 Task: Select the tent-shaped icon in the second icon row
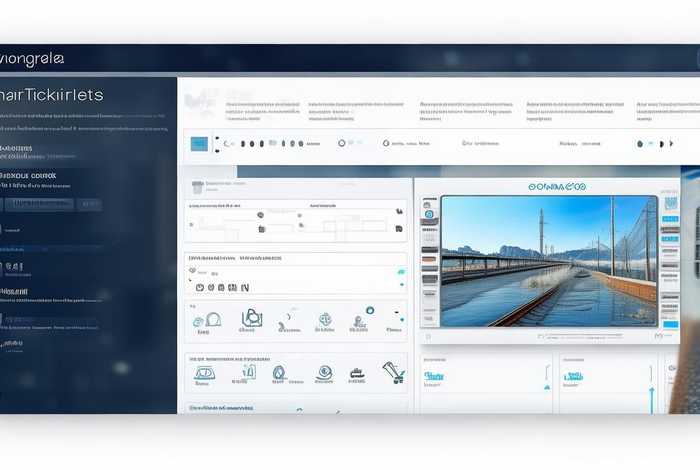[x=204, y=374]
